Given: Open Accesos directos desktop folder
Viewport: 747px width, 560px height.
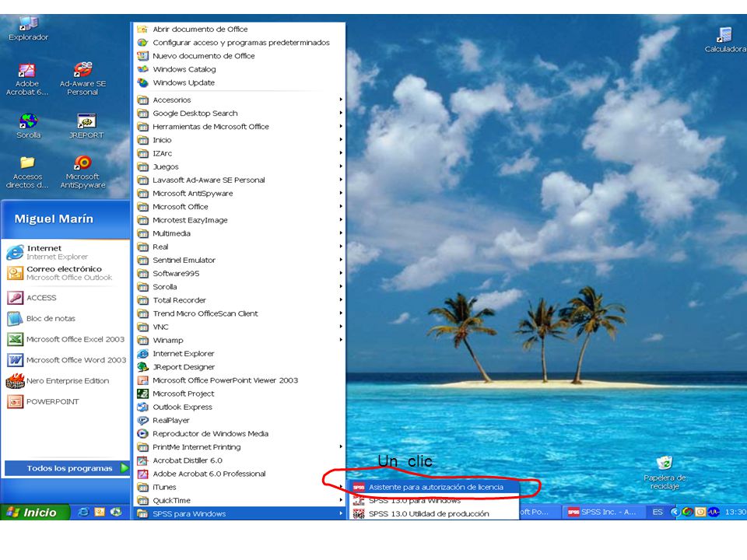Looking at the screenshot, I should 27,173.
